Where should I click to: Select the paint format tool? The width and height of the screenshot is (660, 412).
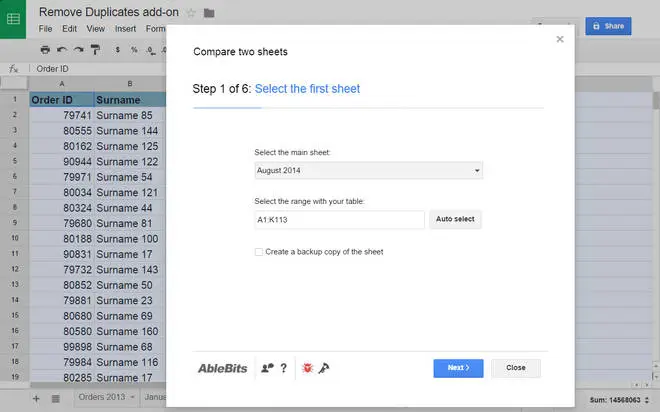tap(96, 49)
